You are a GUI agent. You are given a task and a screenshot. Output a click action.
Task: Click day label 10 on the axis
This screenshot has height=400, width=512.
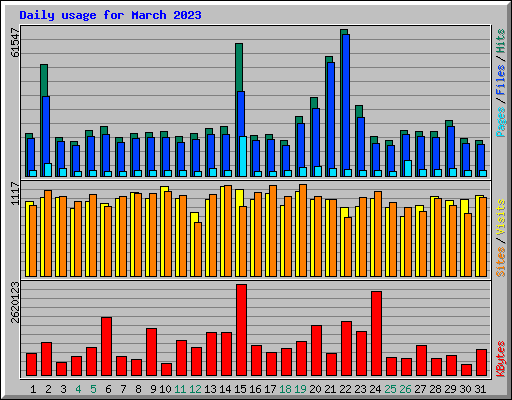[165, 389]
